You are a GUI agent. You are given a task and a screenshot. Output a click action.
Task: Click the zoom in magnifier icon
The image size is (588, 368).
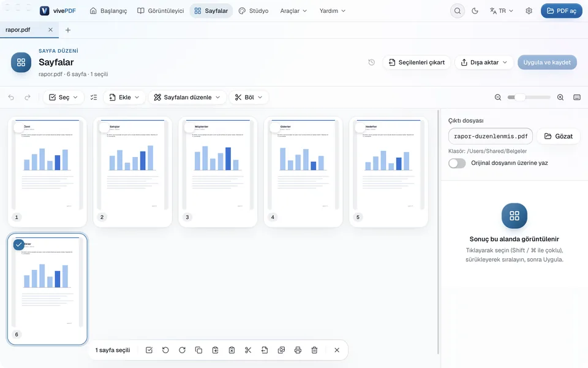click(x=560, y=98)
